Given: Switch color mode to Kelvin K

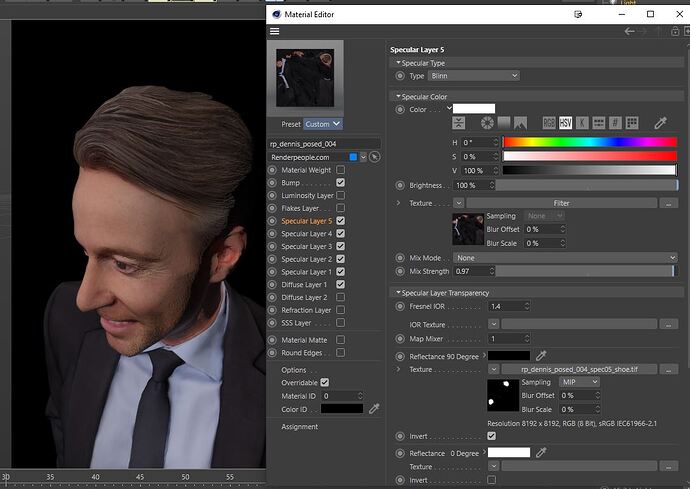Looking at the screenshot, I should coord(582,123).
